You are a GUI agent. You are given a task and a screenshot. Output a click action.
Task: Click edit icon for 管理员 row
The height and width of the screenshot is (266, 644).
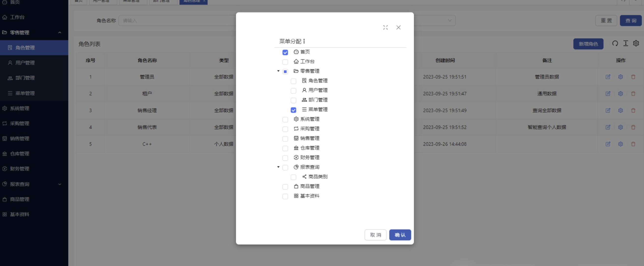[608, 77]
